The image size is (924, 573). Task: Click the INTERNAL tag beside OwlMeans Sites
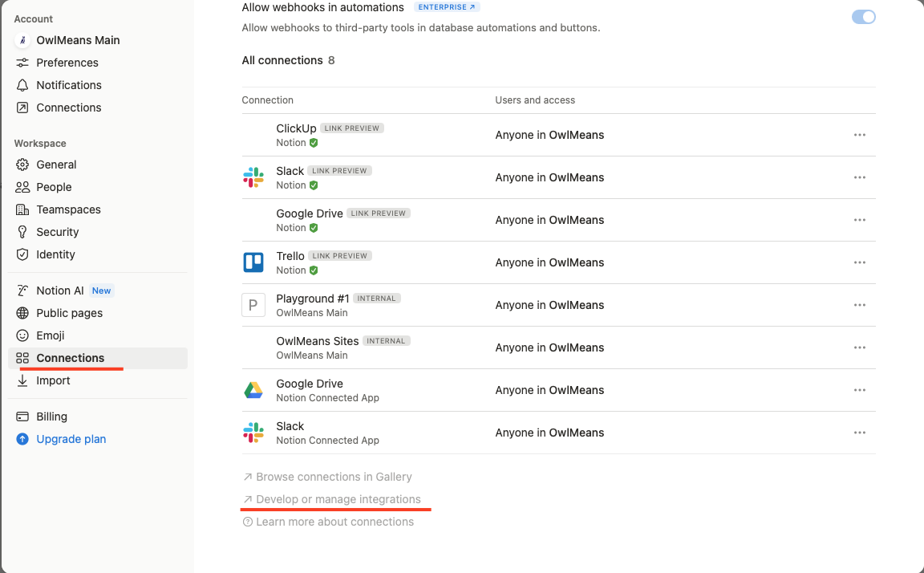tap(386, 341)
